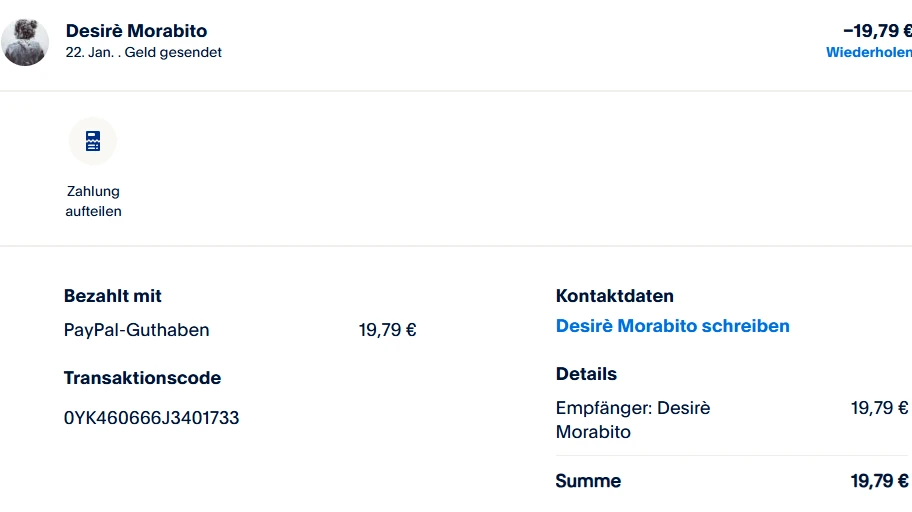Viewport: 912px width, 512px height.
Task: Click the PayPal-Guthaben payment method text
Action: [136, 330]
